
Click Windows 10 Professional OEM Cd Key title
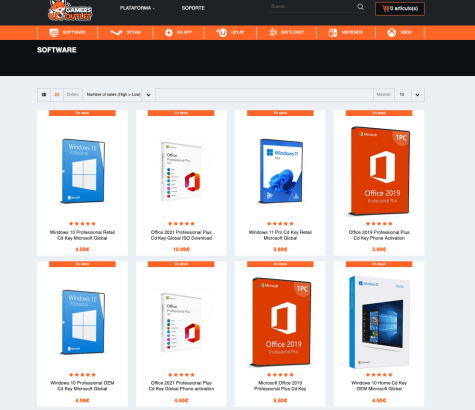pyautogui.click(x=82, y=386)
